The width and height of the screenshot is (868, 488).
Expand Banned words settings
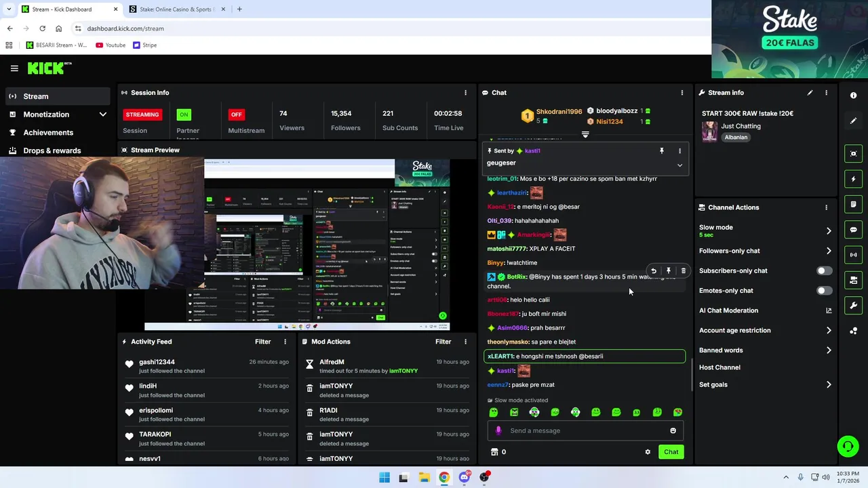(829, 350)
